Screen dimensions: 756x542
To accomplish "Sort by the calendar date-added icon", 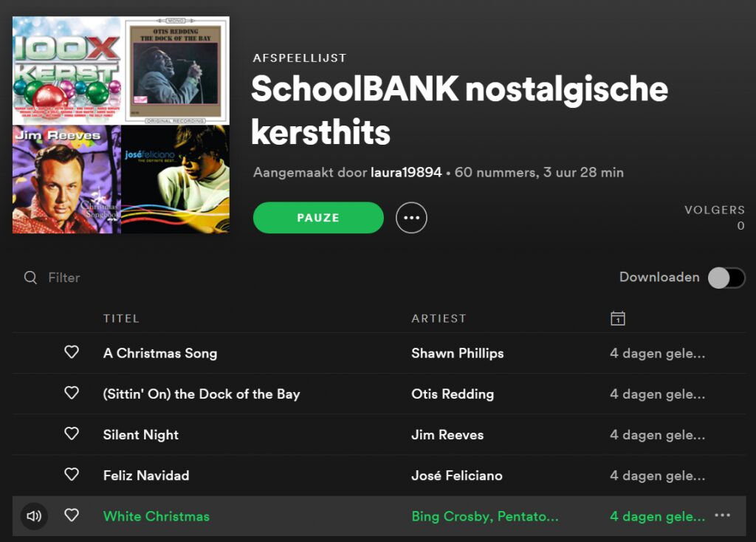I will click(618, 318).
